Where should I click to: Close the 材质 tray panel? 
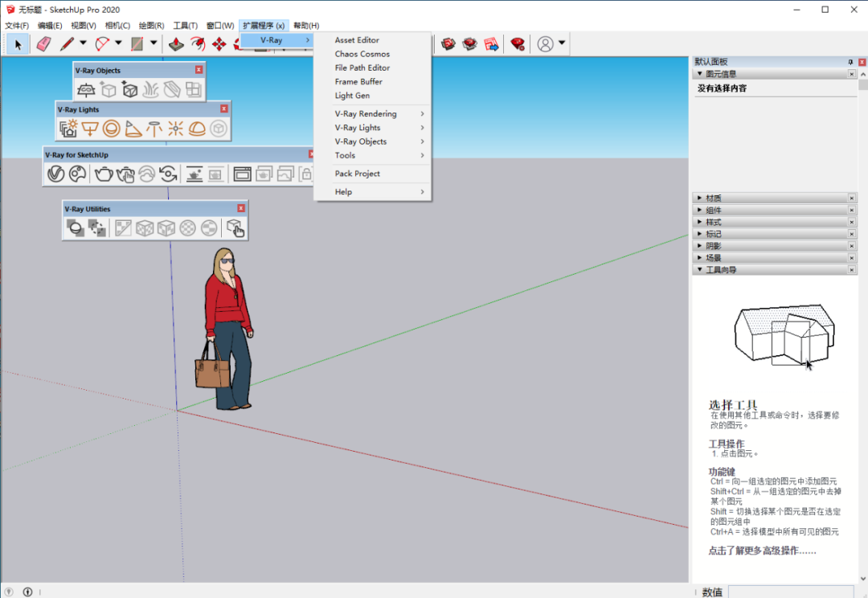click(851, 199)
